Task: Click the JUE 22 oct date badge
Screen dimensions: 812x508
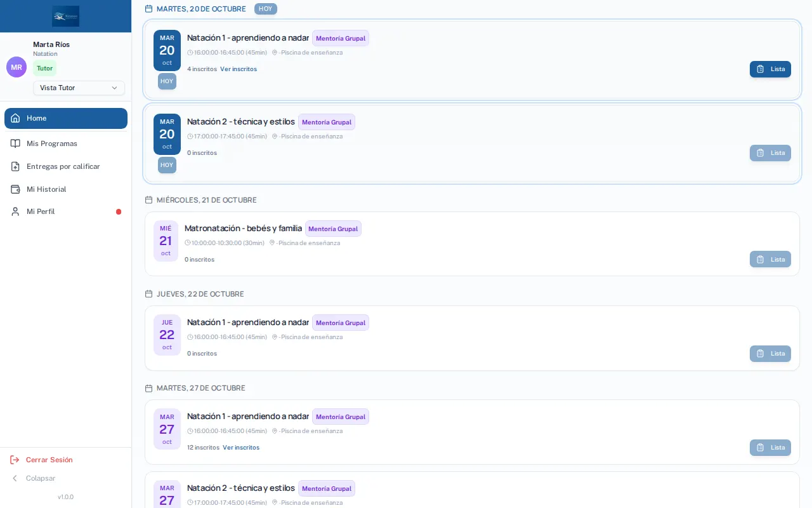Action: [x=167, y=335]
